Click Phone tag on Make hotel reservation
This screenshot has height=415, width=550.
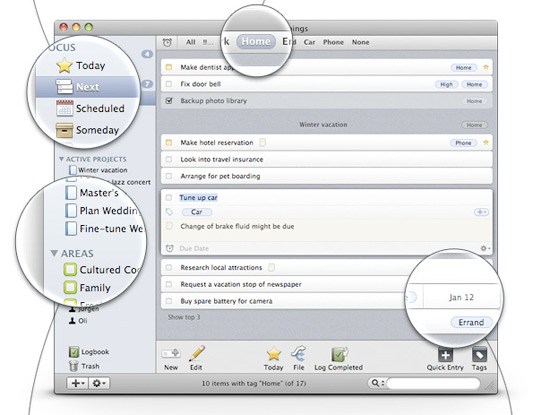coord(463,143)
